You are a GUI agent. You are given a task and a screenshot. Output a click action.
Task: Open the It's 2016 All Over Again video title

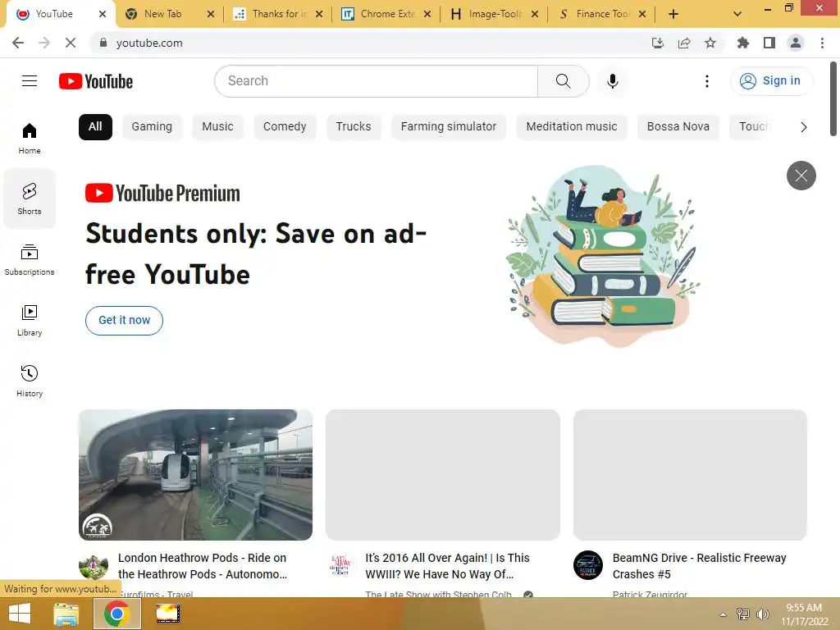click(447, 566)
